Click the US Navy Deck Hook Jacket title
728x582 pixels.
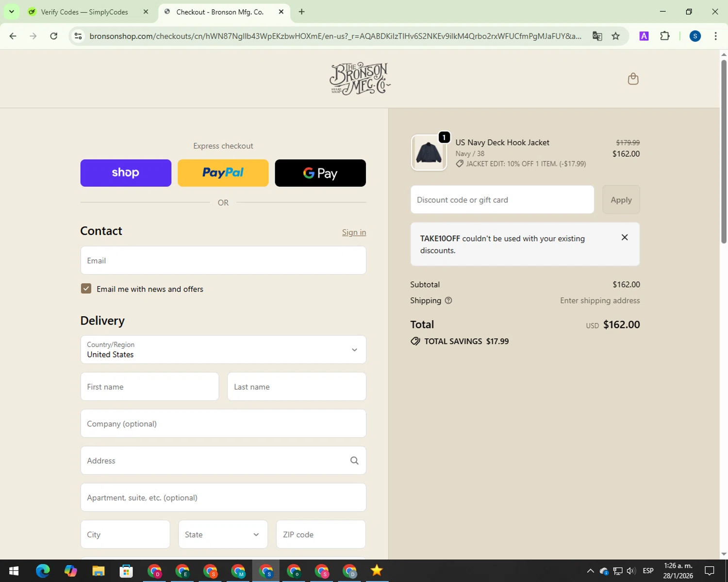click(502, 143)
